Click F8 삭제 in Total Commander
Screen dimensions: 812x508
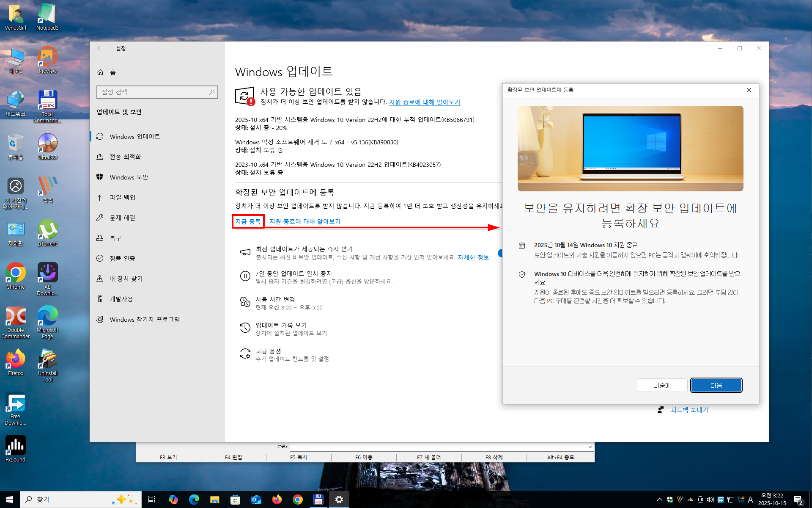494,457
